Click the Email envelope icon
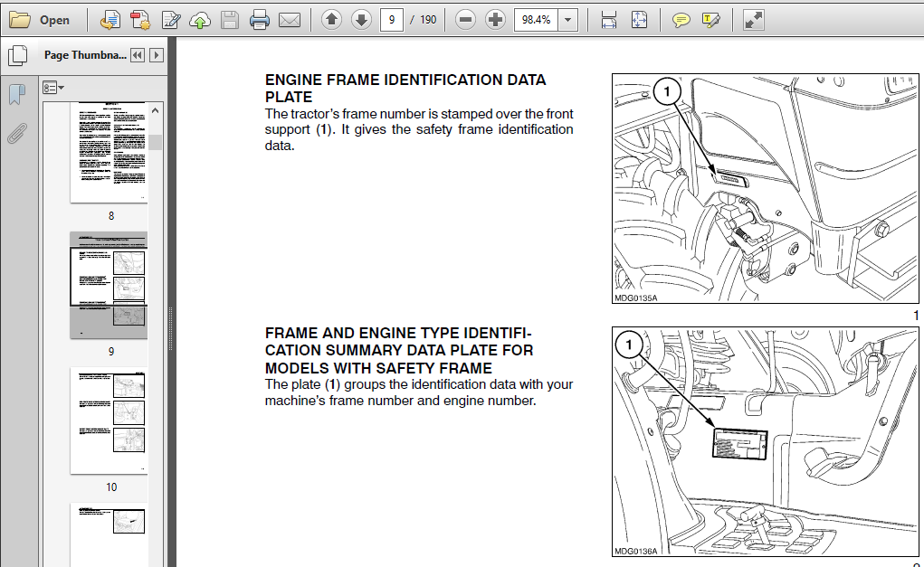Screen dimensions: 924x567 click(290, 21)
